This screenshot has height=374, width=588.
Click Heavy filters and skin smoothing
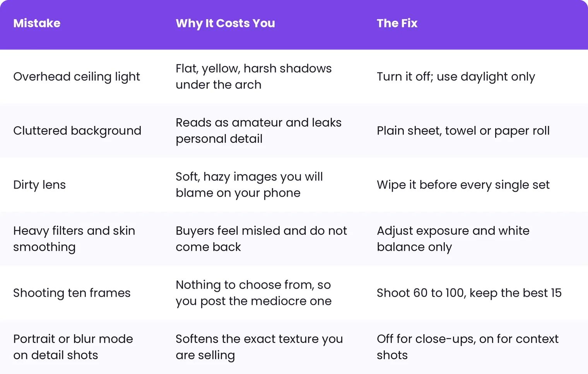click(x=74, y=239)
